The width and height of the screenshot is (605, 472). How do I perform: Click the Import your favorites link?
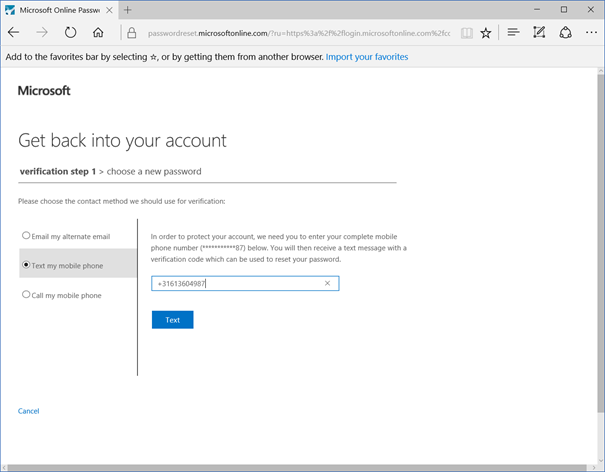pos(367,57)
